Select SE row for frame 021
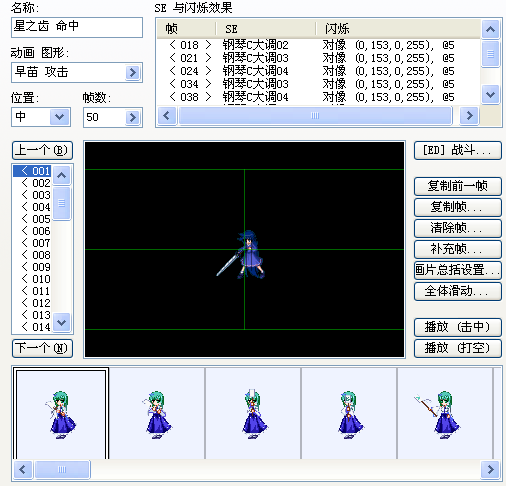The height and width of the screenshot is (486, 506). (318, 58)
